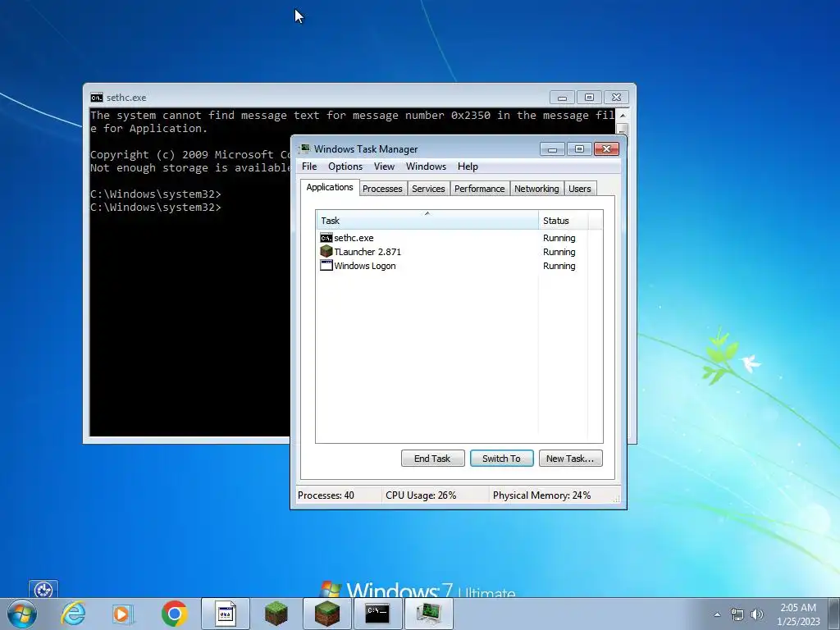The image size is (840, 630).
Task: Click the TLauncher block icon in task list
Action: click(326, 252)
